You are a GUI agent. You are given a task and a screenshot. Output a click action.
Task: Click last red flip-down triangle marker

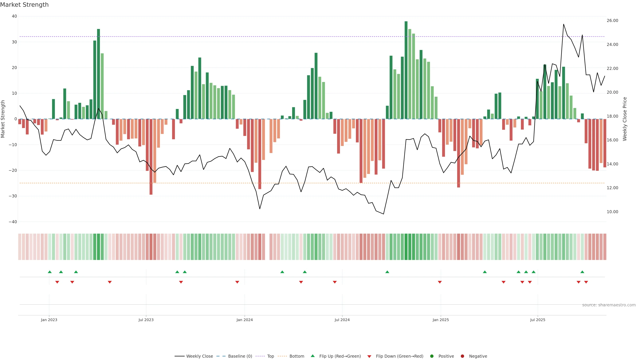click(x=586, y=282)
